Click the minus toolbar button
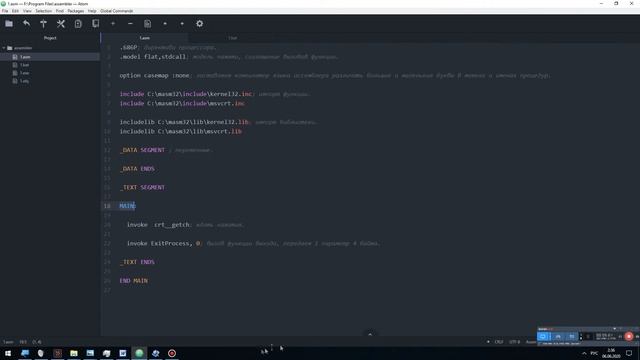 (130, 24)
